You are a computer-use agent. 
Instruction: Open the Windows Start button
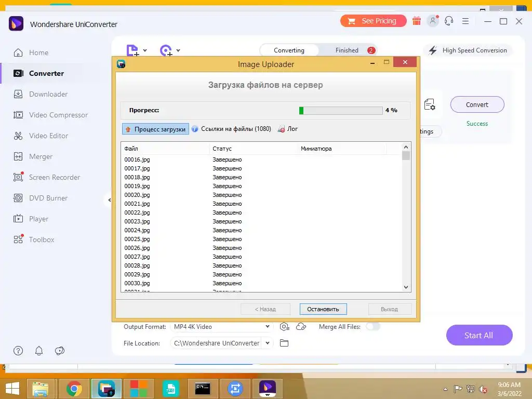click(x=12, y=388)
